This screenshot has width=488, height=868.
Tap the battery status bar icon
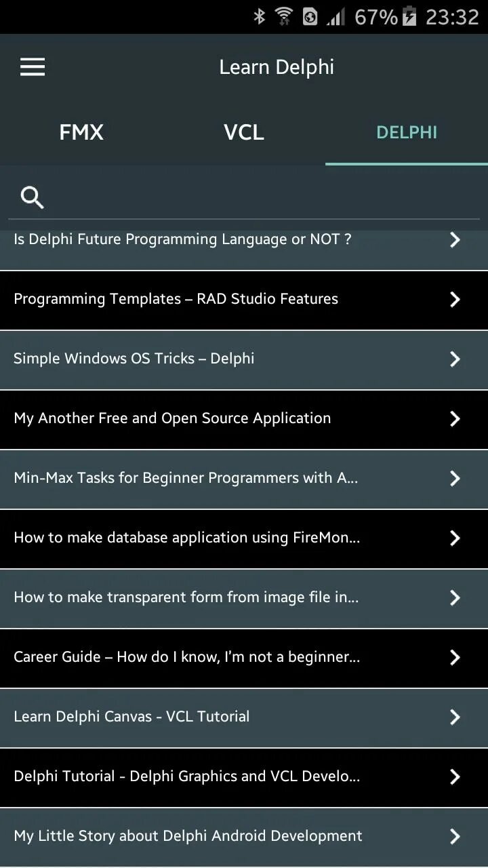[x=409, y=16]
